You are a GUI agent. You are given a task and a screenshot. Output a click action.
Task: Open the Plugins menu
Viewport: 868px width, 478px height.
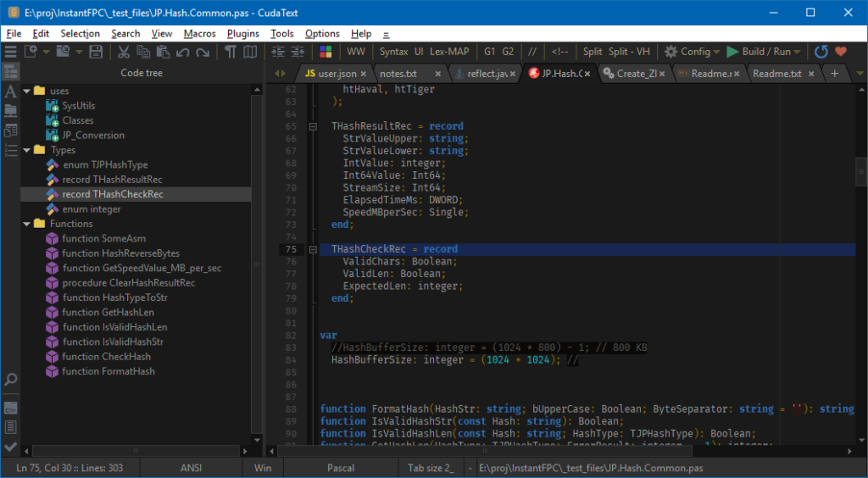pyautogui.click(x=243, y=33)
